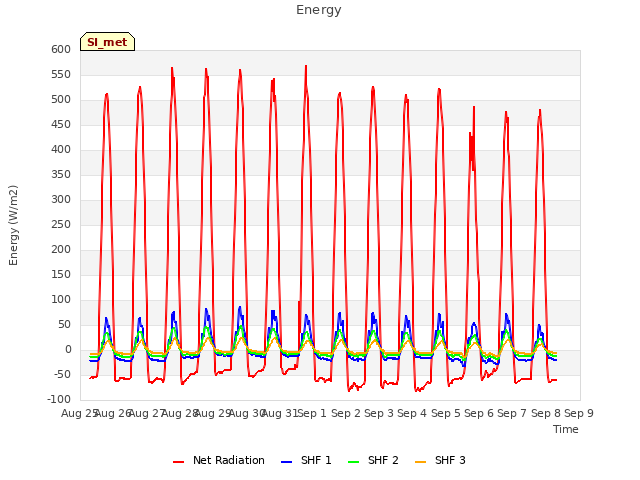Click the Sep 7 x-axis tick label
The image size is (640, 480).
512,413
